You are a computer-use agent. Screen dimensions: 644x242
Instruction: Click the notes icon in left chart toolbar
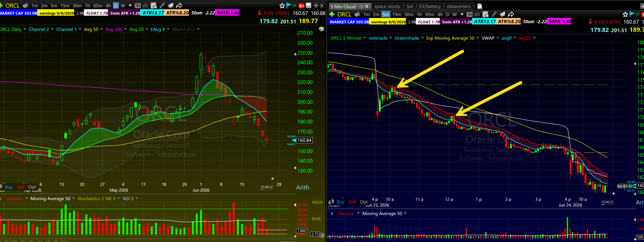[x=170, y=6]
